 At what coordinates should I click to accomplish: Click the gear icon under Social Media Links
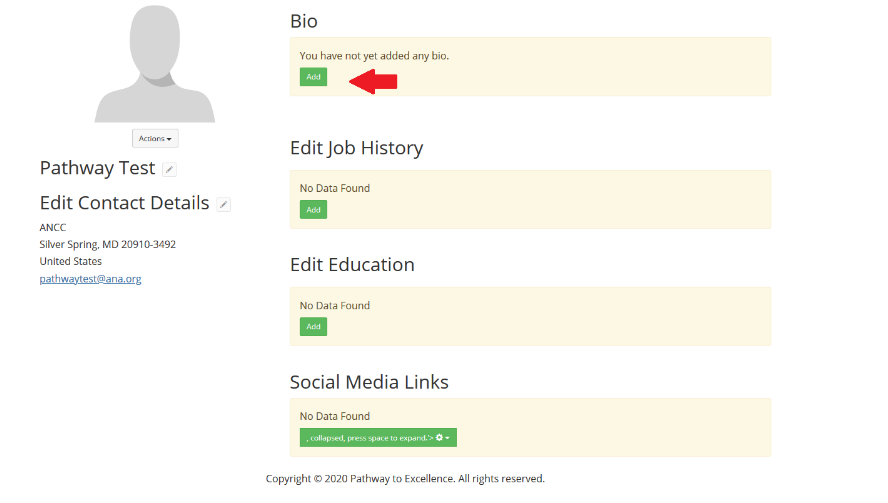click(x=439, y=438)
